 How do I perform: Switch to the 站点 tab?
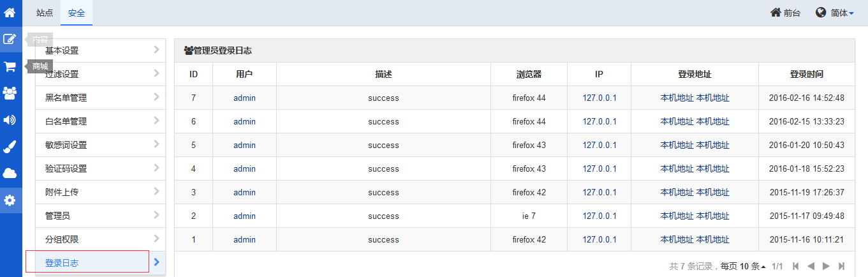[x=45, y=13]
